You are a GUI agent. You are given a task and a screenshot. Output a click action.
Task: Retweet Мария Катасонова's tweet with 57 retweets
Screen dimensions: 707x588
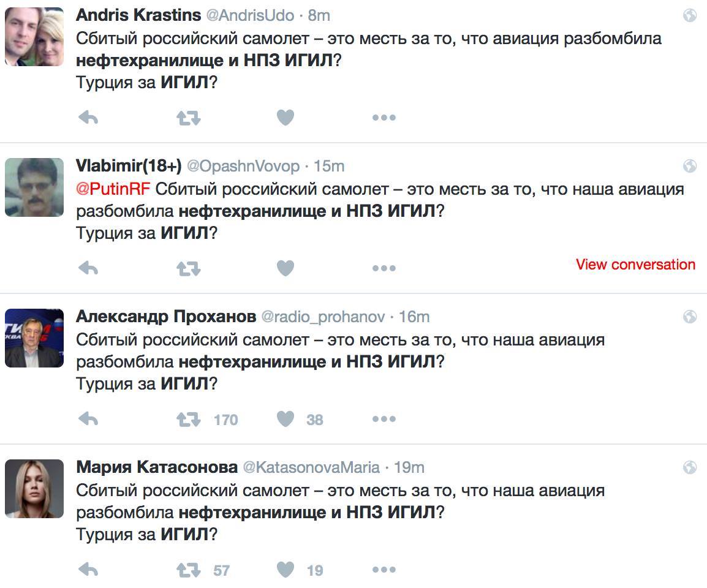188,570
